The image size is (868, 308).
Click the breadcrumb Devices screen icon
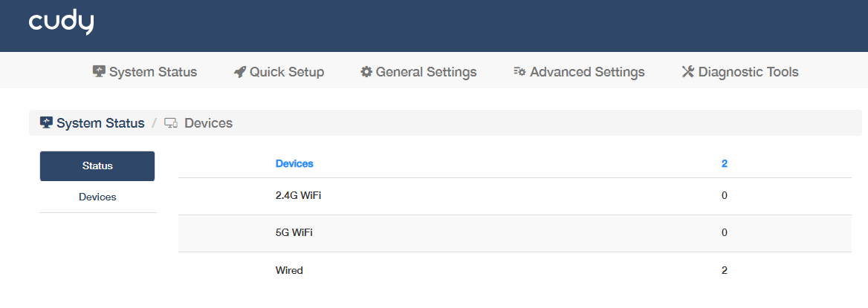pyautogui.click(x=171, y=123)
